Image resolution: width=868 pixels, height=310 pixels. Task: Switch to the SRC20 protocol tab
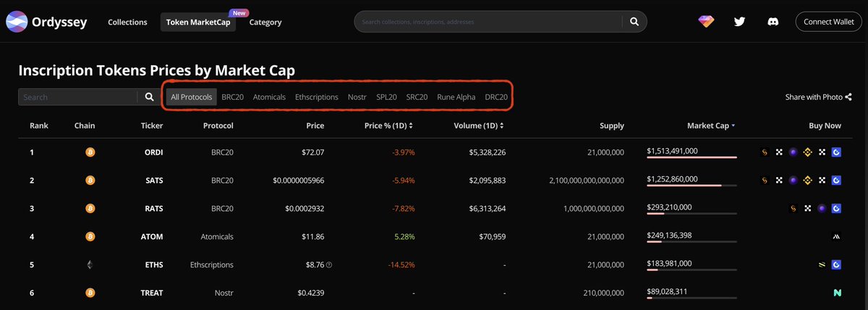(x=417, y=97)
